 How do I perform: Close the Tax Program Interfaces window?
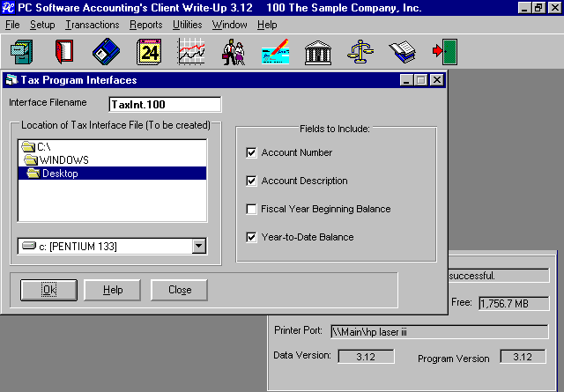(437, 80)
